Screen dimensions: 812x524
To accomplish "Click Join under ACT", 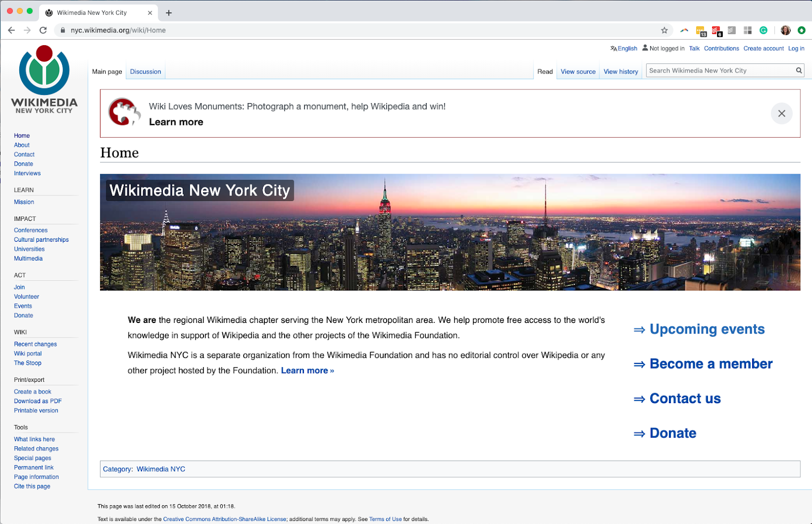I will tap(19, 287).
